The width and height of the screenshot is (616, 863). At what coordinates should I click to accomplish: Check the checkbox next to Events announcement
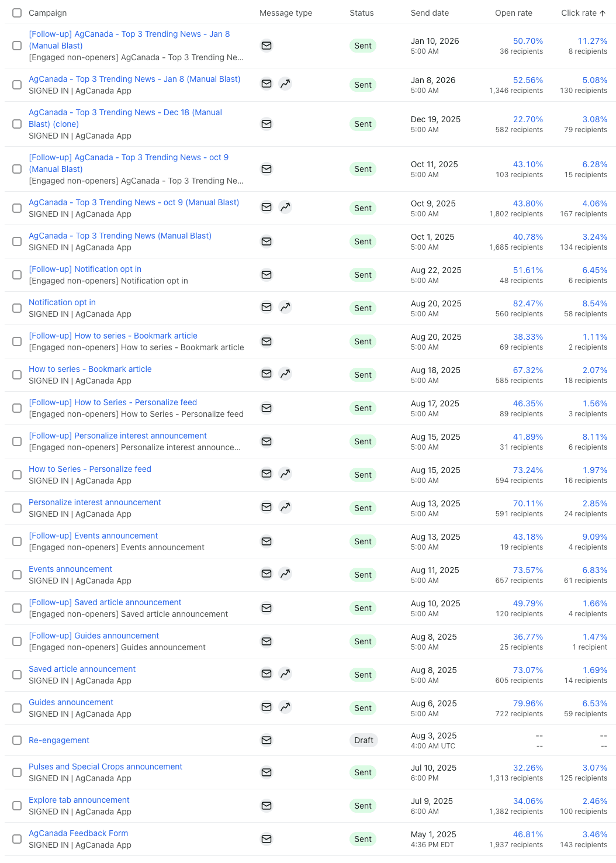(16, 574)
